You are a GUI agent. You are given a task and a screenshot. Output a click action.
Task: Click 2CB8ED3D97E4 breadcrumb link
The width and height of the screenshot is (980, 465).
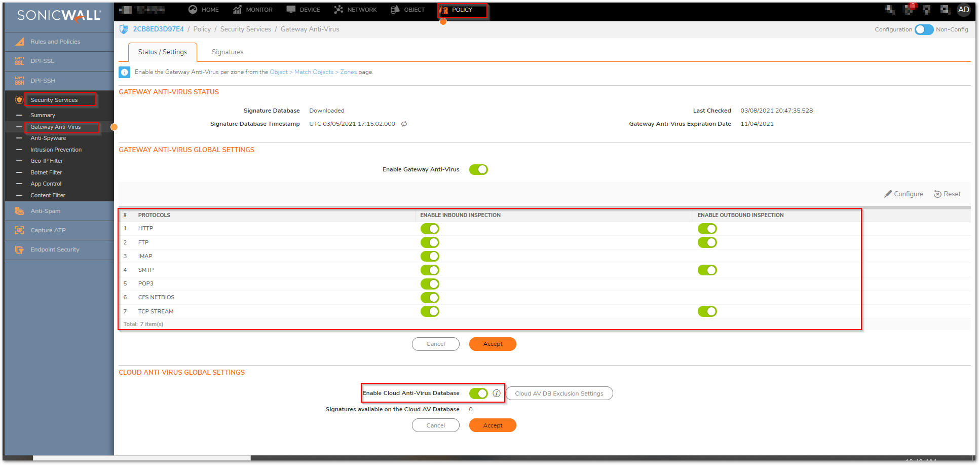tap(158, 29)
